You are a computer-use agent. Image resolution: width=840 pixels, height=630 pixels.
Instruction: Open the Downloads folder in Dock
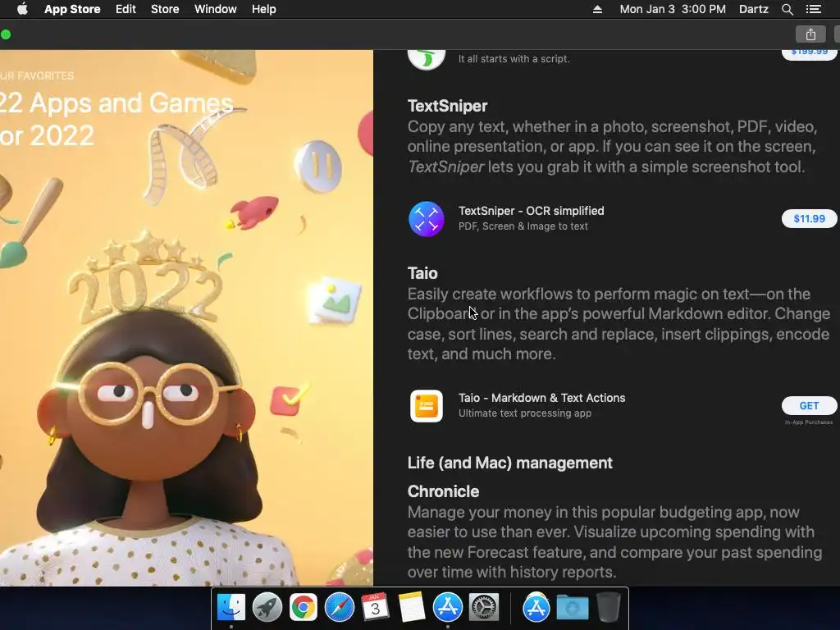click(572, 608)
